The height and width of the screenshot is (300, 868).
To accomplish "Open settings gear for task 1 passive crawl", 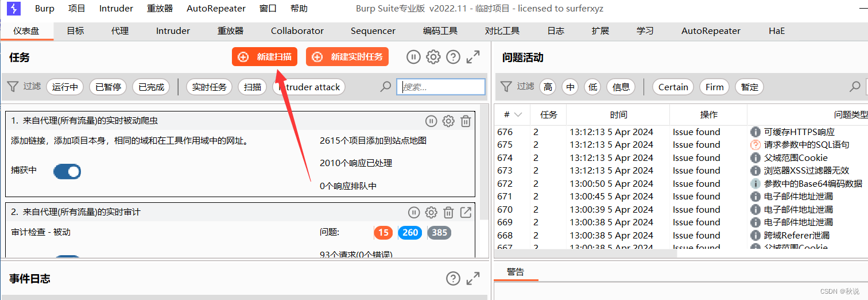I will (448, 121).
